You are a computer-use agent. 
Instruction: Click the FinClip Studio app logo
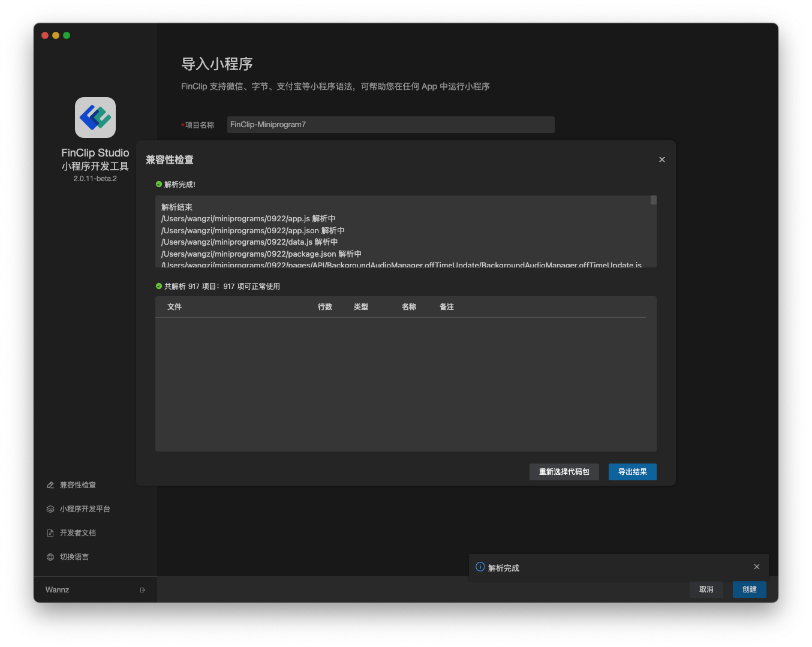point(95,117)
